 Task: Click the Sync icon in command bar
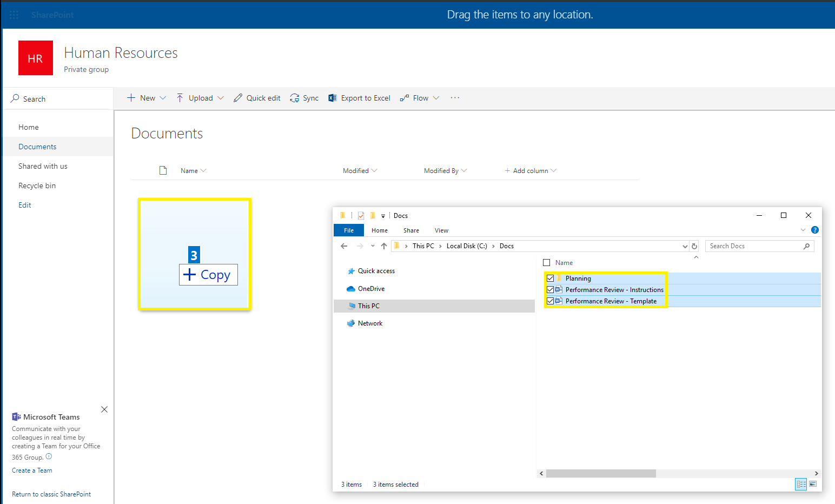click(295, 98)
